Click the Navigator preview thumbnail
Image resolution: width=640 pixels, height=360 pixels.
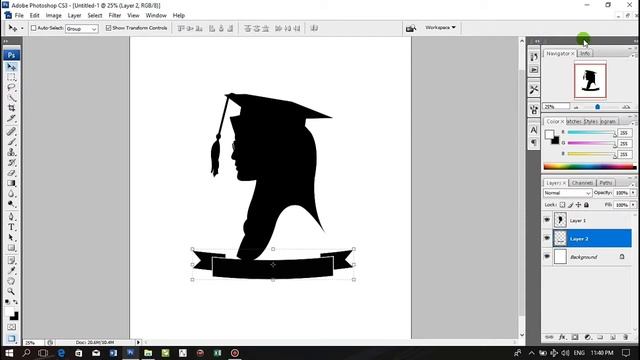[590, 80]
